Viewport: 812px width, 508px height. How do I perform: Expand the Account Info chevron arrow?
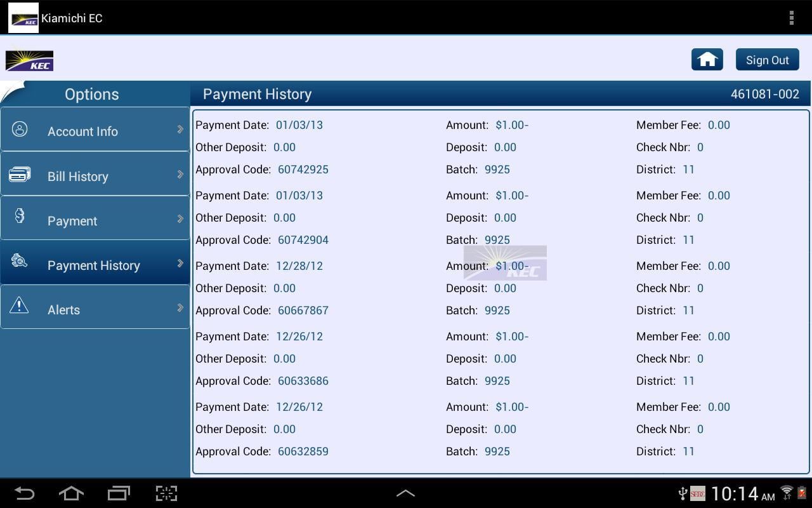180,130
